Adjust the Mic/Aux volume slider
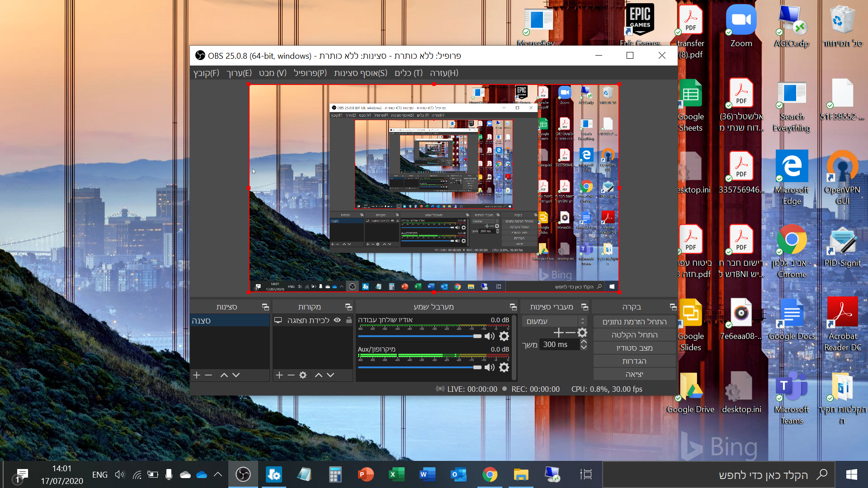868x488 pixels. [x=420, y=367]
